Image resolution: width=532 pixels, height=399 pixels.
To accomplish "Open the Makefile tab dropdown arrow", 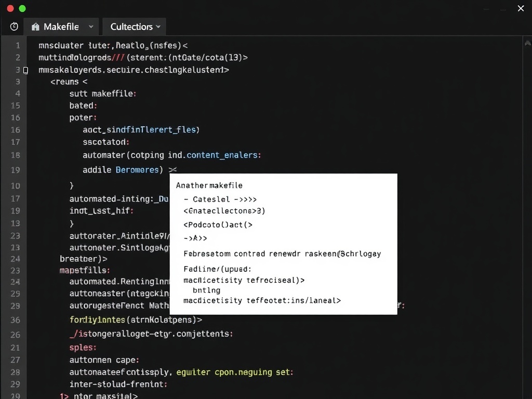I will 90,26.
